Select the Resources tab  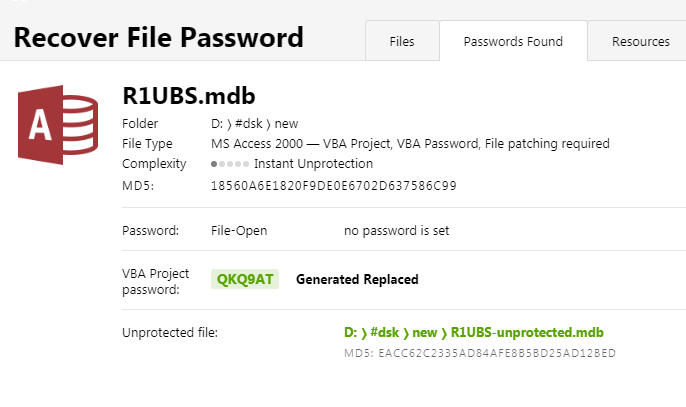coord(640,42)
